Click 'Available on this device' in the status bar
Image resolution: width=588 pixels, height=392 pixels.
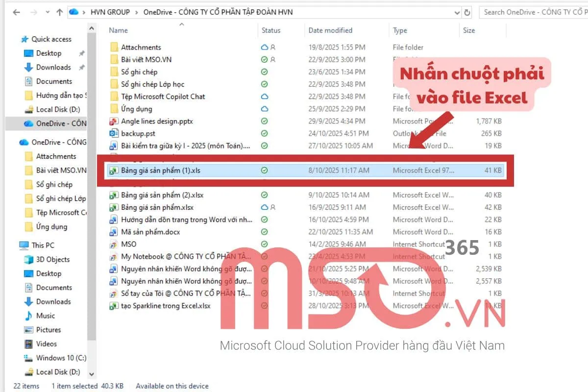(x=171, y=386)
